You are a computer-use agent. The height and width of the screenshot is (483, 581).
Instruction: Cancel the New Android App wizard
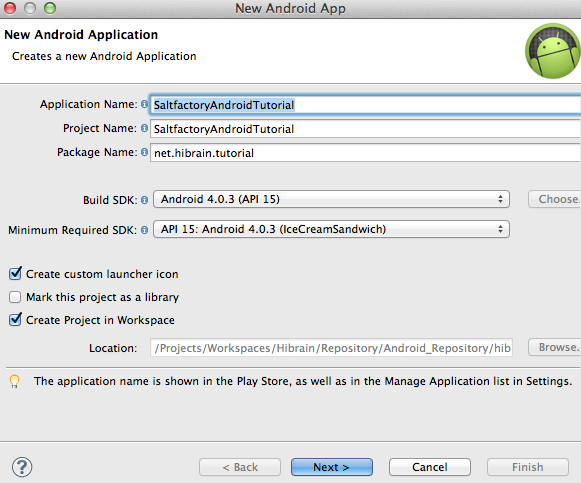tap(430, 467)
